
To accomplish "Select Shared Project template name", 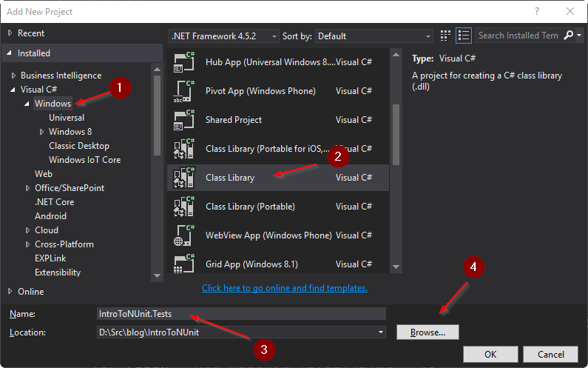I will (x=234, y=120).
